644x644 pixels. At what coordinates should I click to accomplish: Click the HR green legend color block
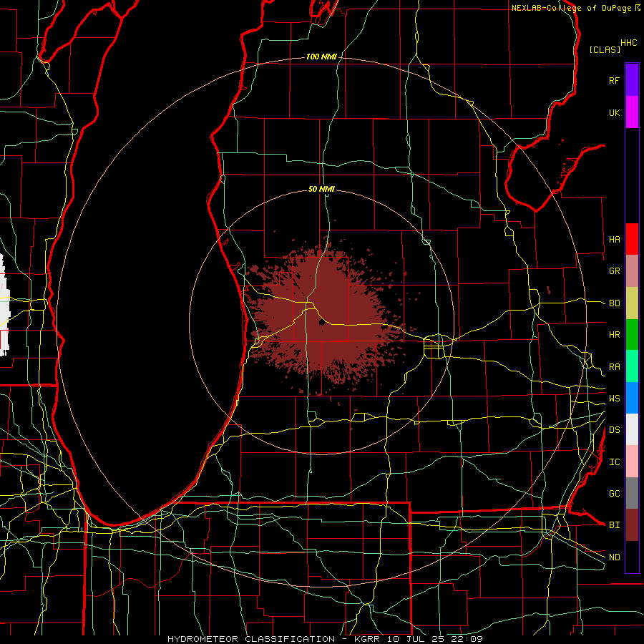pyautogui.click(x=632, y=335)
